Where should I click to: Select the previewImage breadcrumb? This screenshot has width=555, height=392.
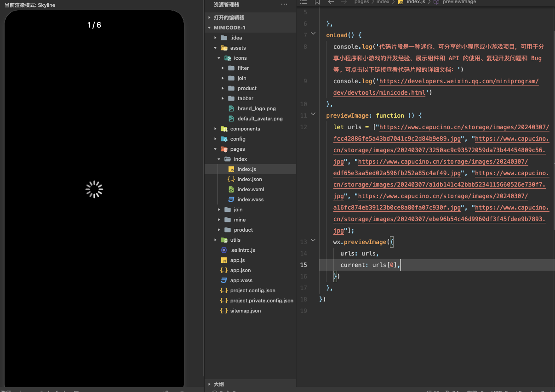click(459, 2)
